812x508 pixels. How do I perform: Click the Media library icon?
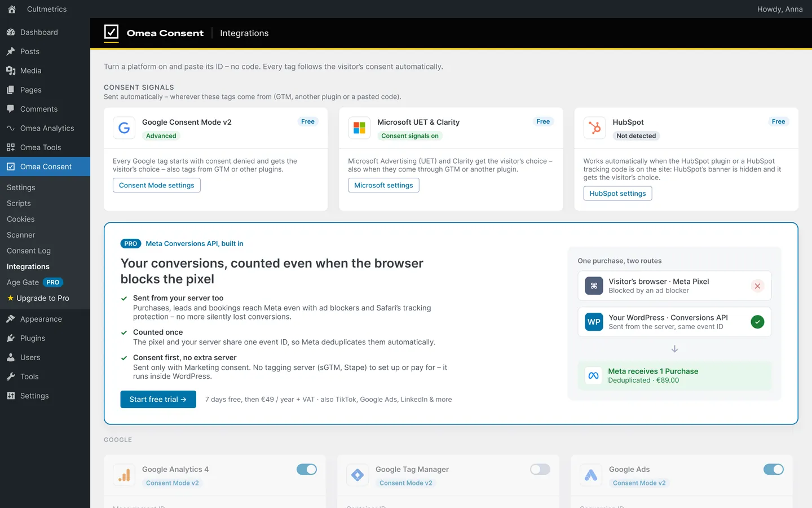11,71
